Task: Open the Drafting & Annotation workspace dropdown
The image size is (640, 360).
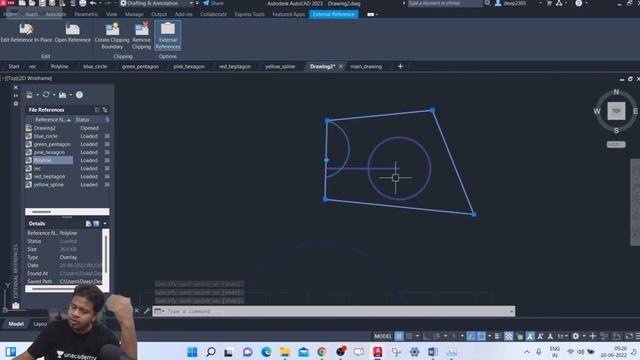Action: (x=191, y=3)
